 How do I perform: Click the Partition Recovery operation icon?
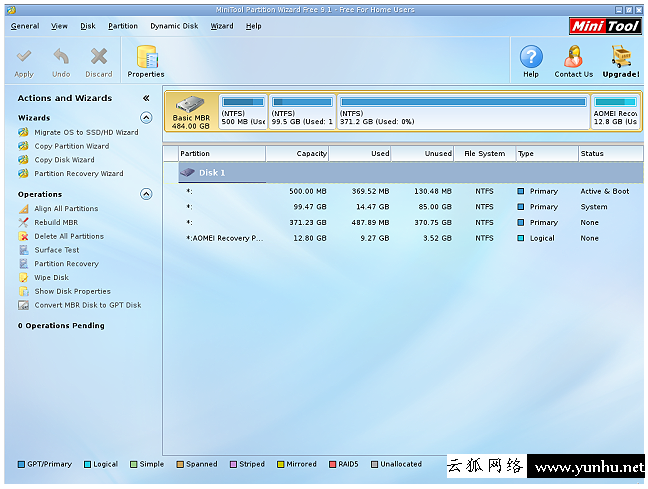click(x=24, y=264)
